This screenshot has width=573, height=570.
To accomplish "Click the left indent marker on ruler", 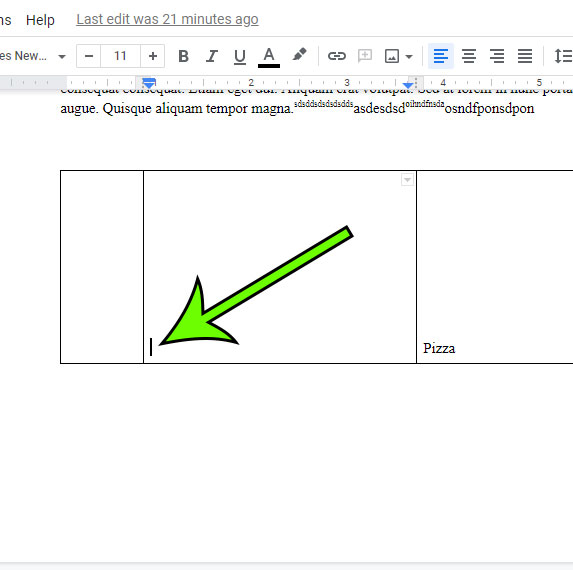I will coord(149,83).
